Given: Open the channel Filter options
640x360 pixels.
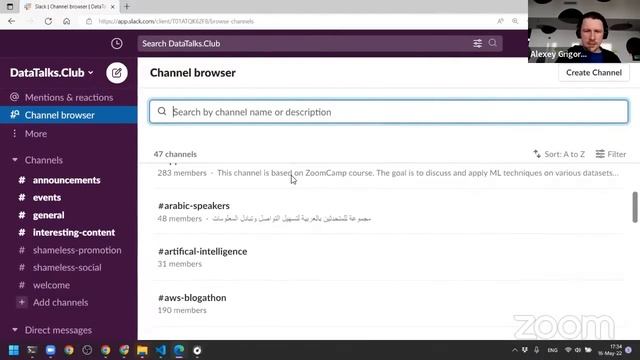Looking at the screenshot, I should 611,154.
